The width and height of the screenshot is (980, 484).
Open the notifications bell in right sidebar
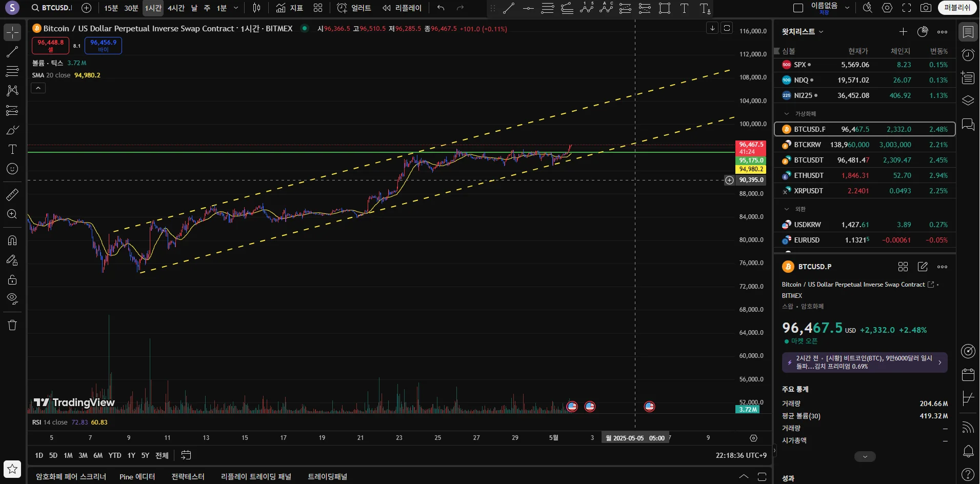(x=968, y=451)
